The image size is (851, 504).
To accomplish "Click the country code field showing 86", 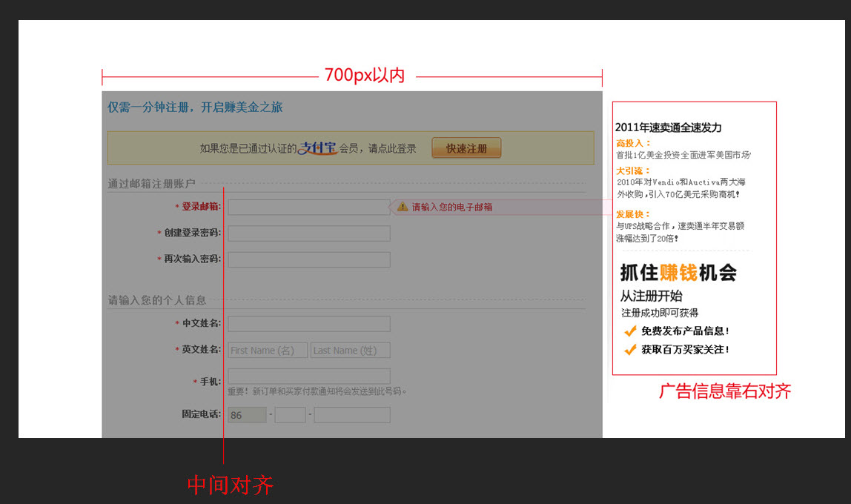I will coord(247,415).
